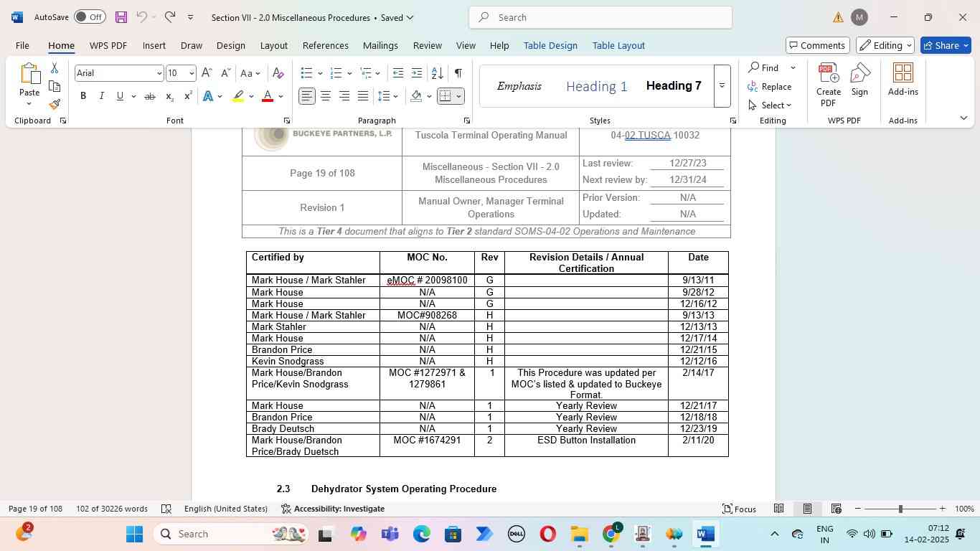
Task: Open spelling proofing status icon
Action: (x=166, y=509)
